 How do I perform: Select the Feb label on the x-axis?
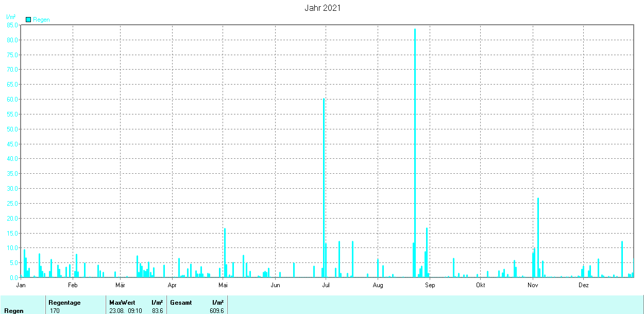tap(73, 285)
